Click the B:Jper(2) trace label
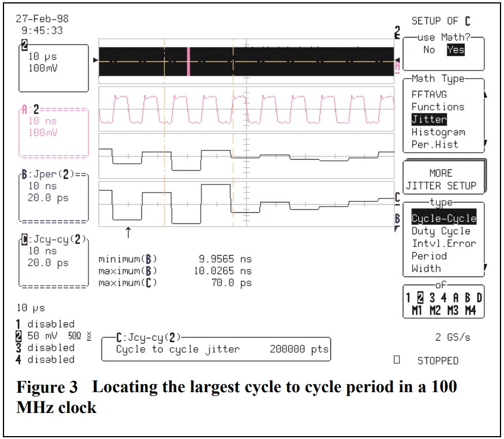Viewport: 504px width, 439px height. point(53,197)
